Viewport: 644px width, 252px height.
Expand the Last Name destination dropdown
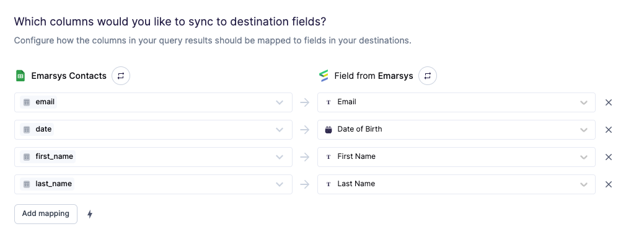(x=456, y=184)
